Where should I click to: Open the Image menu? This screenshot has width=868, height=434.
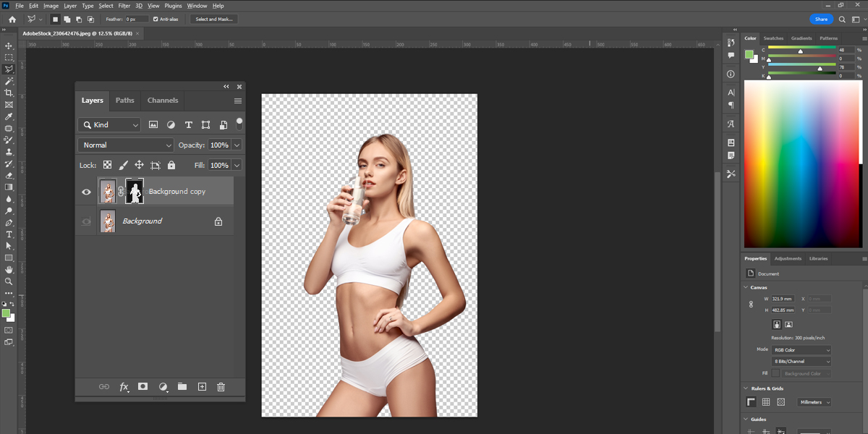tap(51, 6)
